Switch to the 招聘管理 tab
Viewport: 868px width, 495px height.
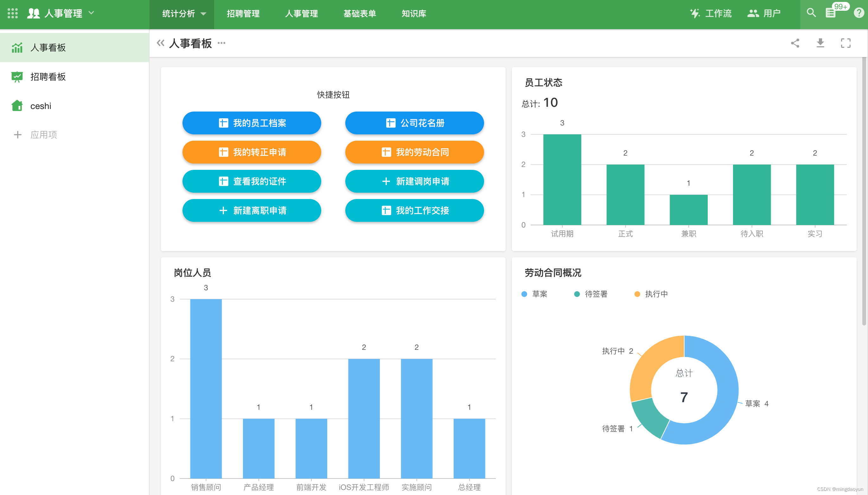click(x=243, y=14)
